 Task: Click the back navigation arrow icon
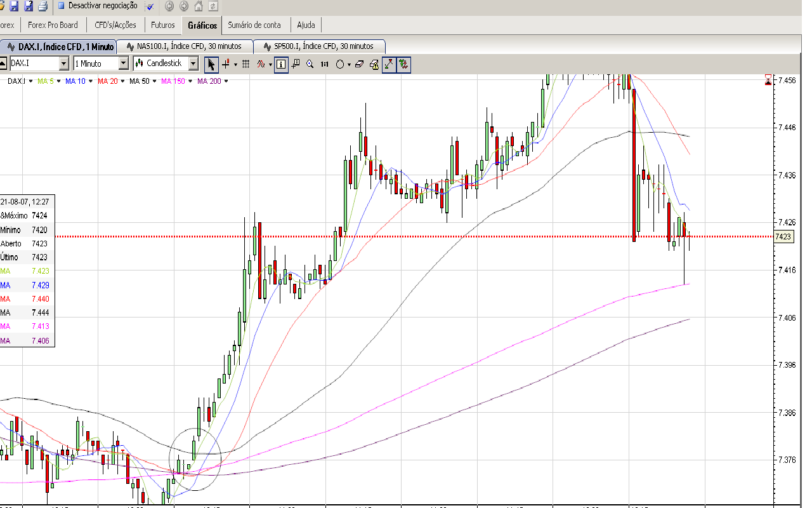[169, 6]
